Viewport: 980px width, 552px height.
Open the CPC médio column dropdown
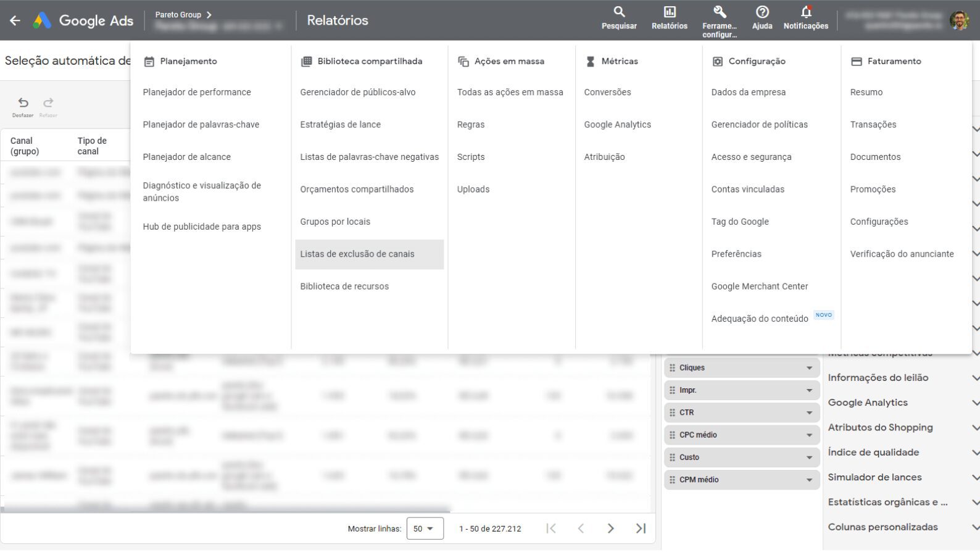coord(808,435)
